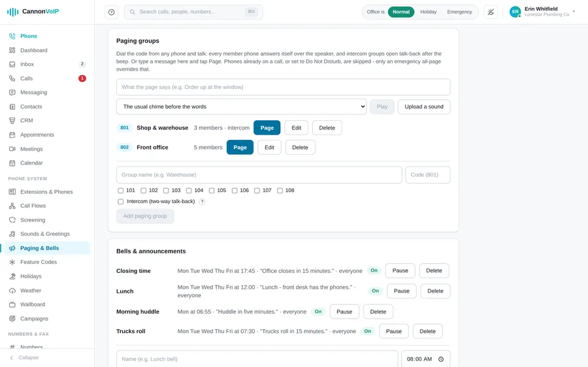Open the Phone section icon
This screenshot has height=367, width=588.
click(x=12, y=36)
